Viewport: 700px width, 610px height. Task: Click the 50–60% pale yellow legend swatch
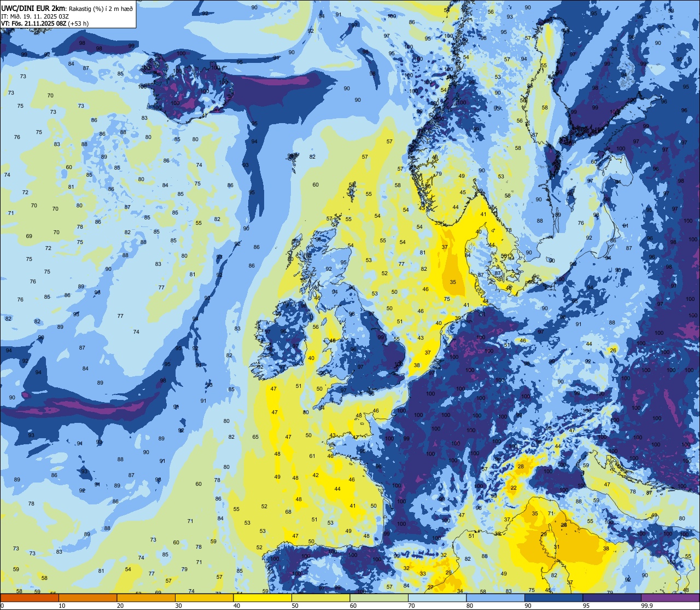[x=320, y=597]
